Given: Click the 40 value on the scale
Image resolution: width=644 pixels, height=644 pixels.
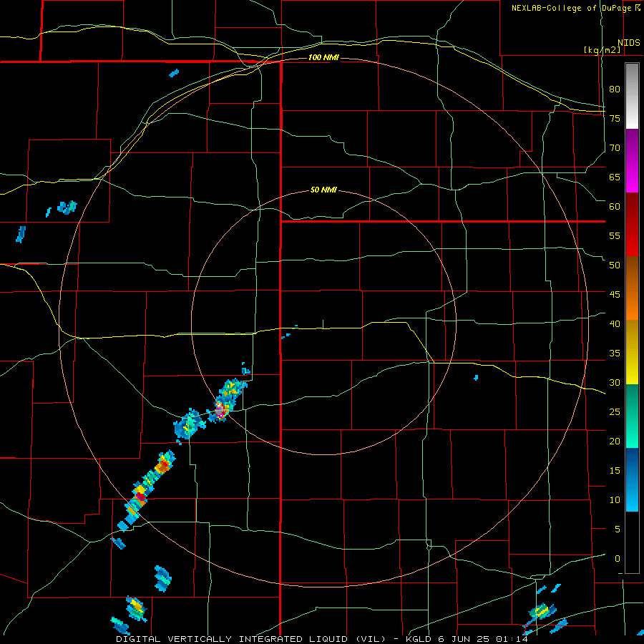Looking at the screenshot, I should pos(615,323).
